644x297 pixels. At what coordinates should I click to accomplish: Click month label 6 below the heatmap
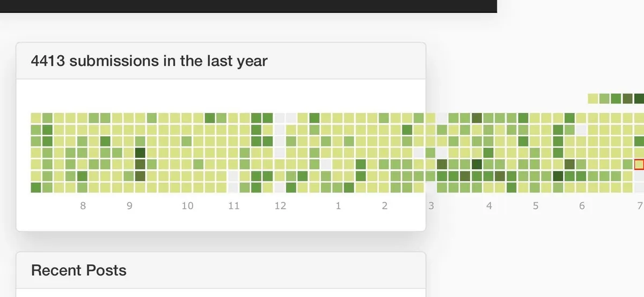[582, 206]
